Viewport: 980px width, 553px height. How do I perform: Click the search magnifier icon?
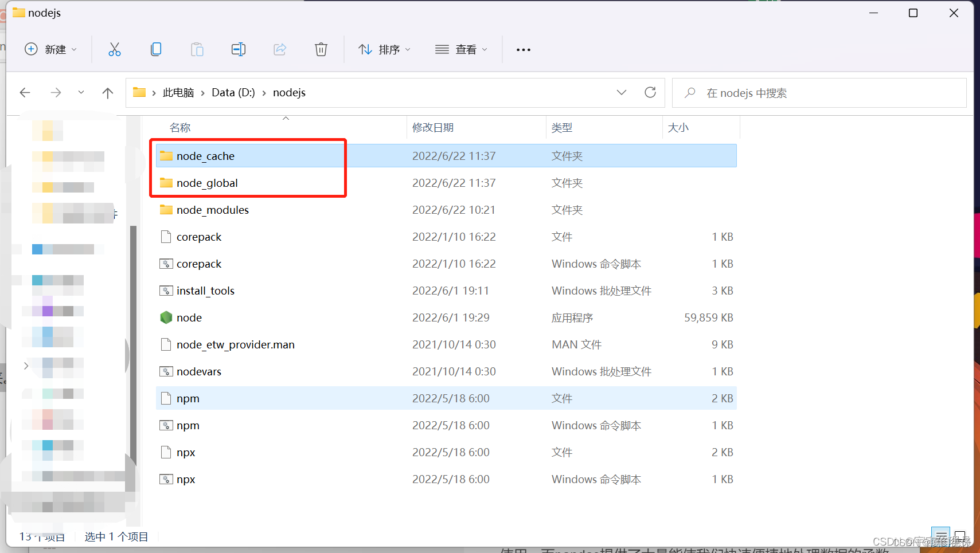tap(690, 92)
